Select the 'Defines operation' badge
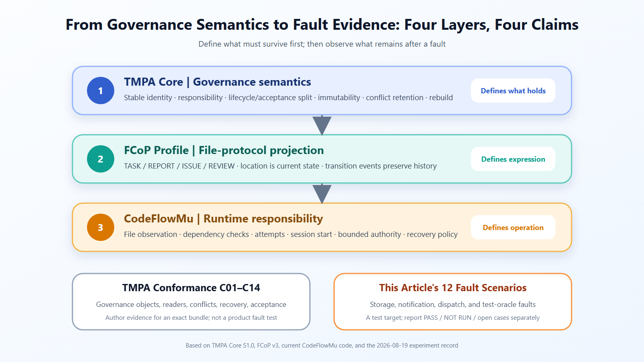Screen dimensions: 644x362 pyautogui.click(x=513, y=227)
